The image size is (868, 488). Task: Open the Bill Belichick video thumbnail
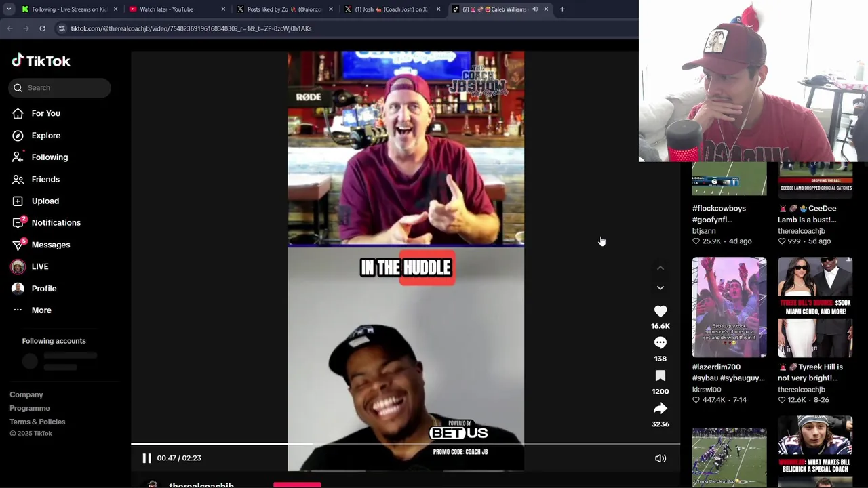point(814,451)
